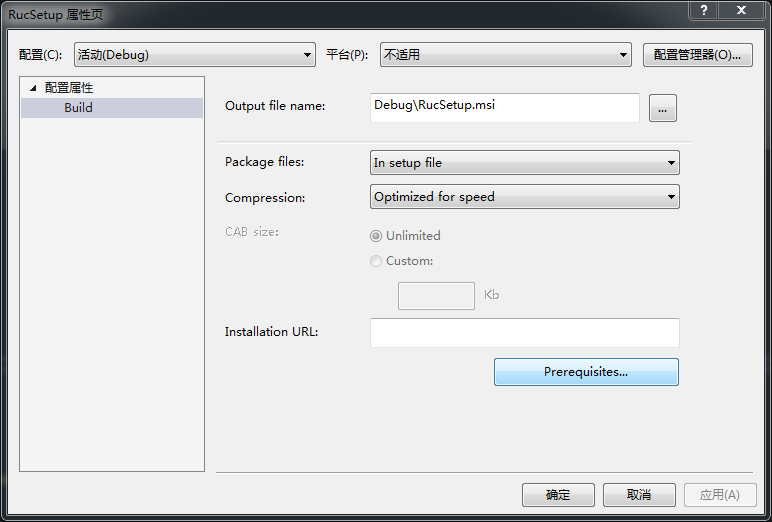Open 配置管理器 configuration manager

[x=697, y=55]
